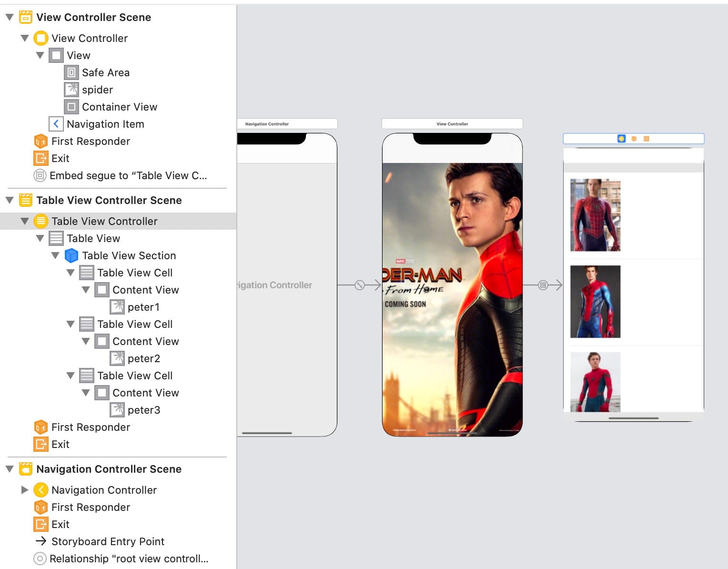Click the Container View icon in outline
This screenshot has height=569, width=728.
tap(71, 107)
